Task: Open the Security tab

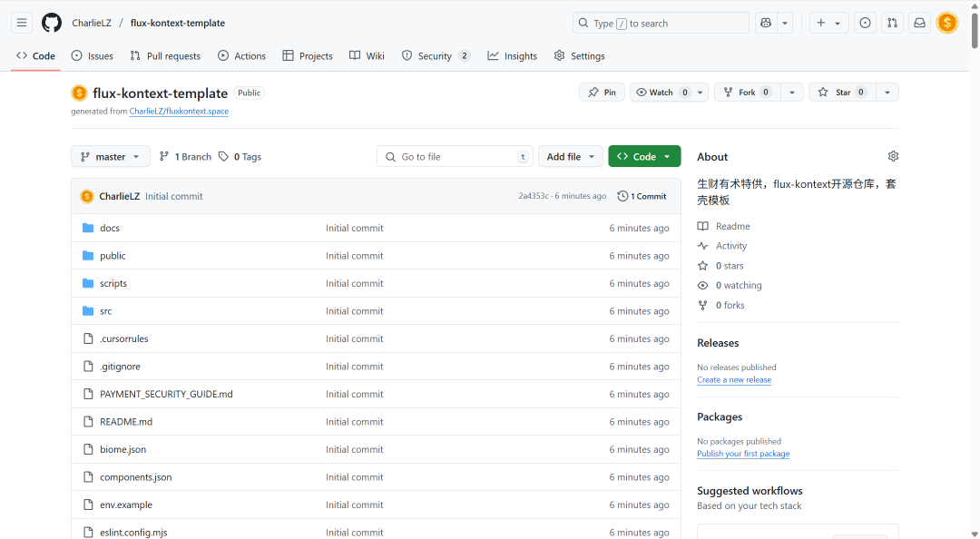Action: [x=436, y=55]
